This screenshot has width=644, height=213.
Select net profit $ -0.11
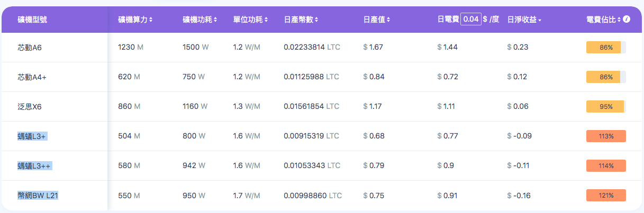click(x=519, y=165)
